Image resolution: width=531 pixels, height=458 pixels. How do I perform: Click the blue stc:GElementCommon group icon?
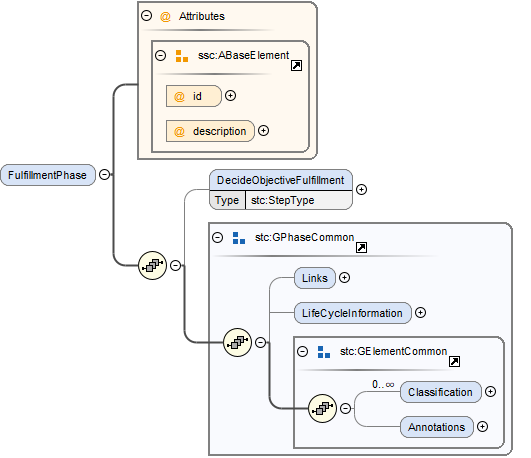pos(324,352)
